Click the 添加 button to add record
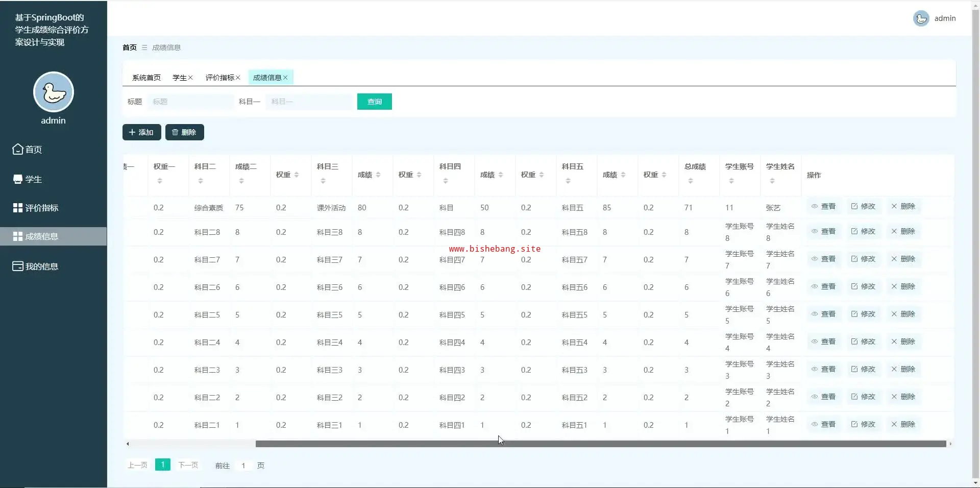This screenshot has height=488, width=980. click(x=141, y=132)
